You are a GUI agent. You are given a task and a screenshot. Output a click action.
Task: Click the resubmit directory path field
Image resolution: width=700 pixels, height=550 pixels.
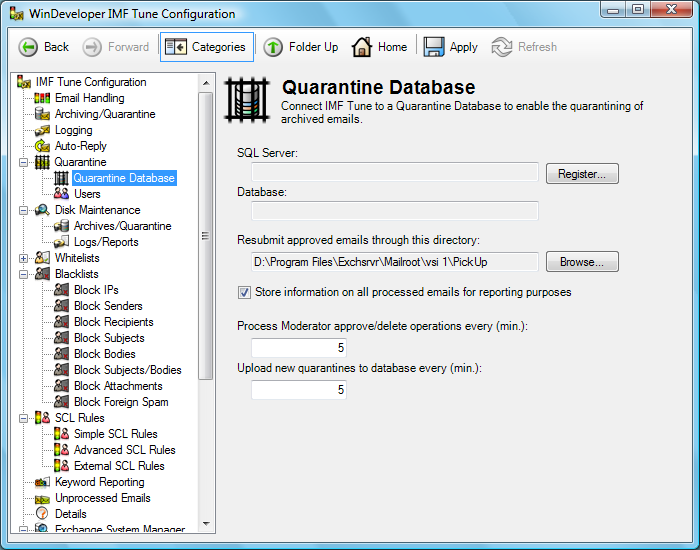coord(395,262)
